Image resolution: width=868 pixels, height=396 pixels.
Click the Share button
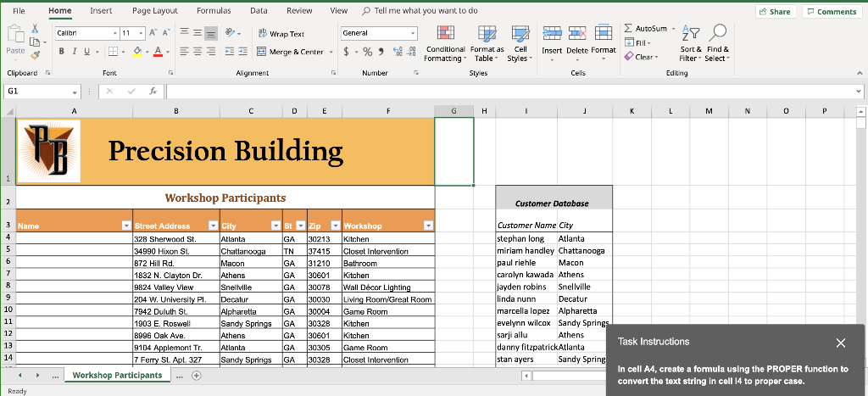(776, 12)
